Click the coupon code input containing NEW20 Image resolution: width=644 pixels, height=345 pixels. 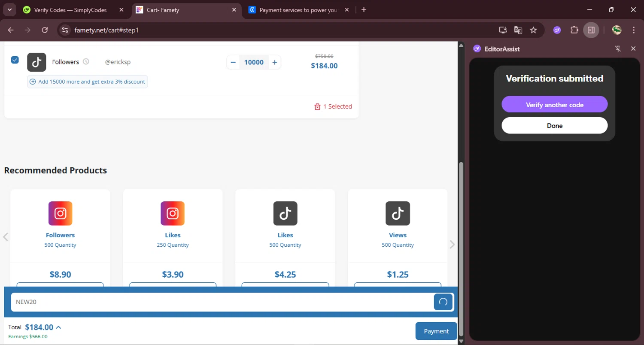coord(222,302)
